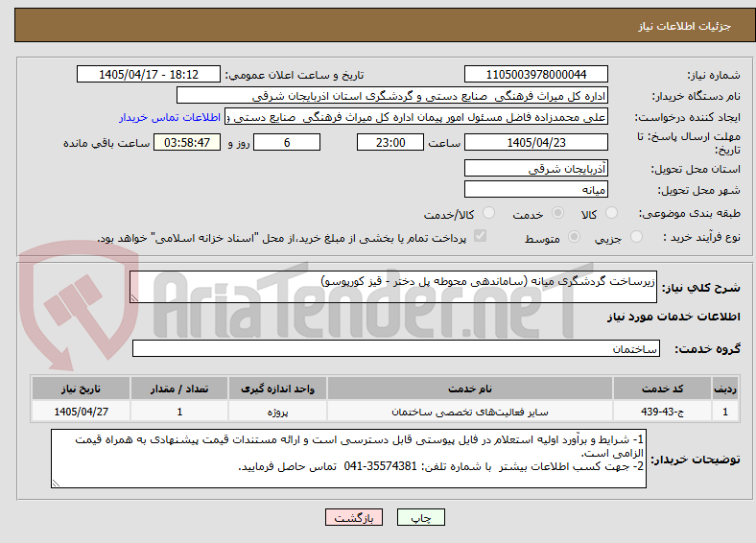Click the تعداد / مقدار column header
The width and height of the screenshot is (756, 543).
click(179, 389)
